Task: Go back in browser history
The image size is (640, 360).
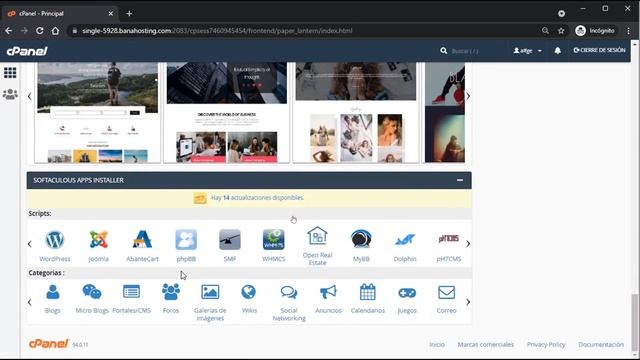Action: click(x=9, y=31)
